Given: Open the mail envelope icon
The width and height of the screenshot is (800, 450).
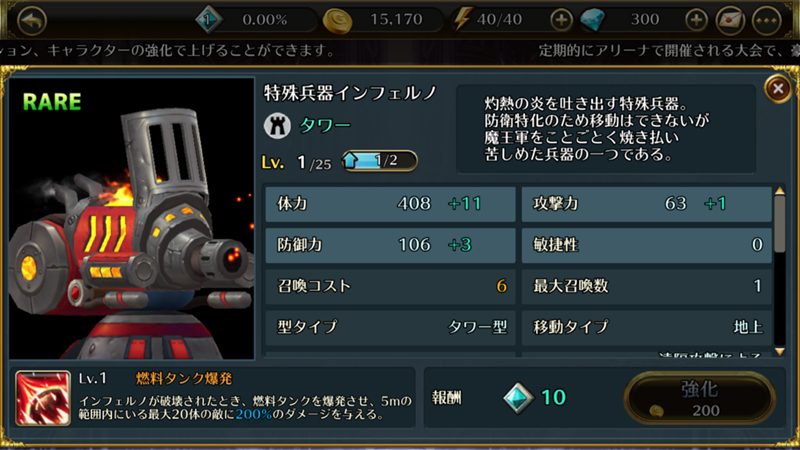Looking at the screenshot, I should click(x=731, y=20).
